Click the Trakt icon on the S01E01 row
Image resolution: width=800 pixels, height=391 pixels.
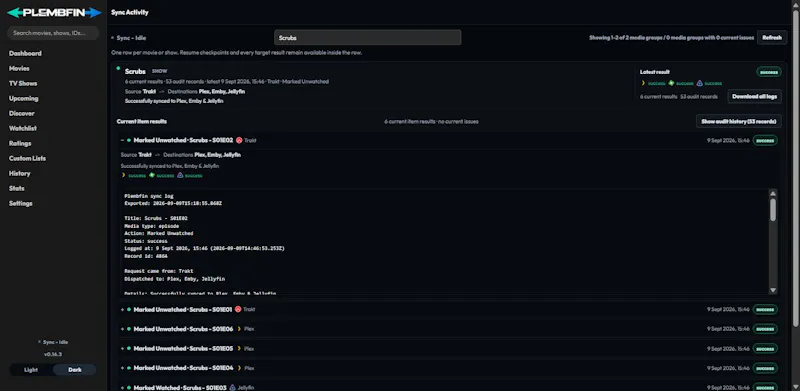[238, 309]
